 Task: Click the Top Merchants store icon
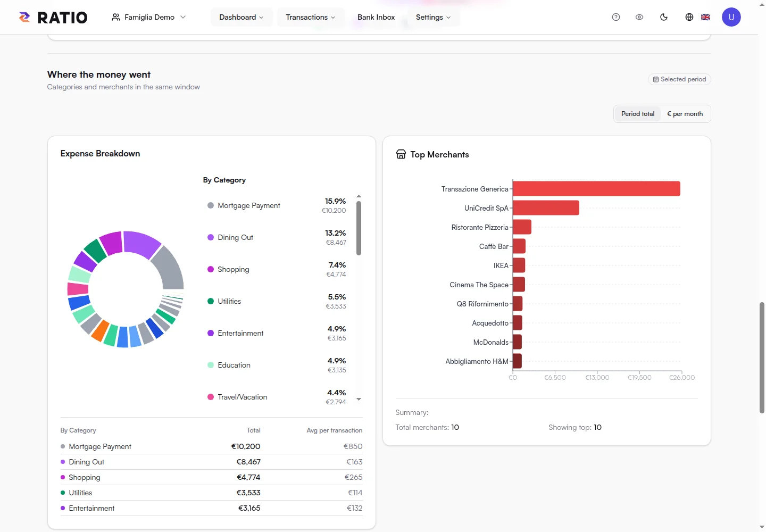(x=401, y=154)
